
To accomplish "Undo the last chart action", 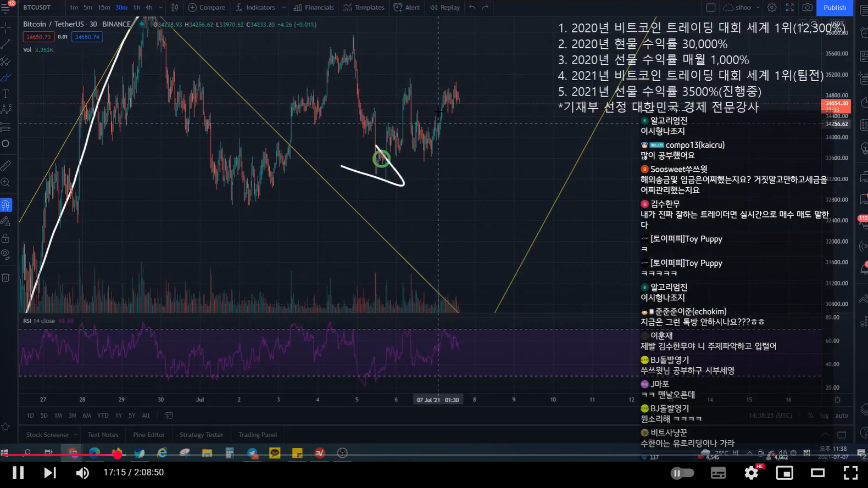I will (472, 8).
